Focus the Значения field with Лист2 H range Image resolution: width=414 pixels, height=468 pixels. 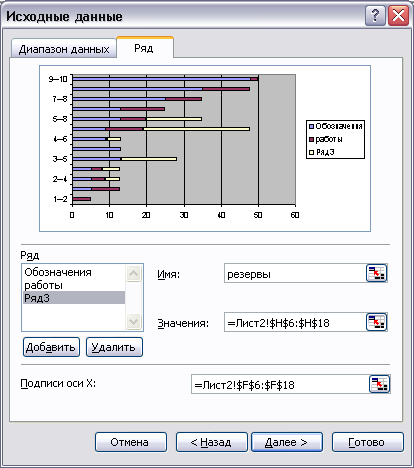pyautogui.click(x=295, y=322)
